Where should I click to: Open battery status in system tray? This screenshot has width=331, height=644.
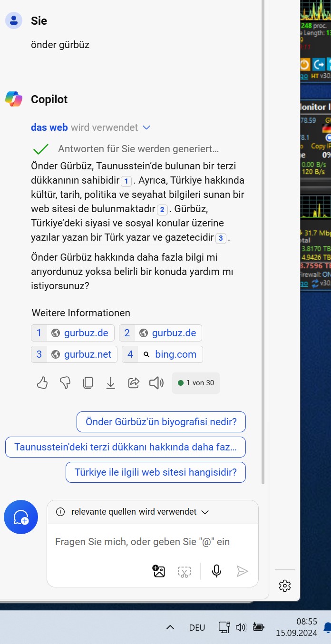point(258,627)
